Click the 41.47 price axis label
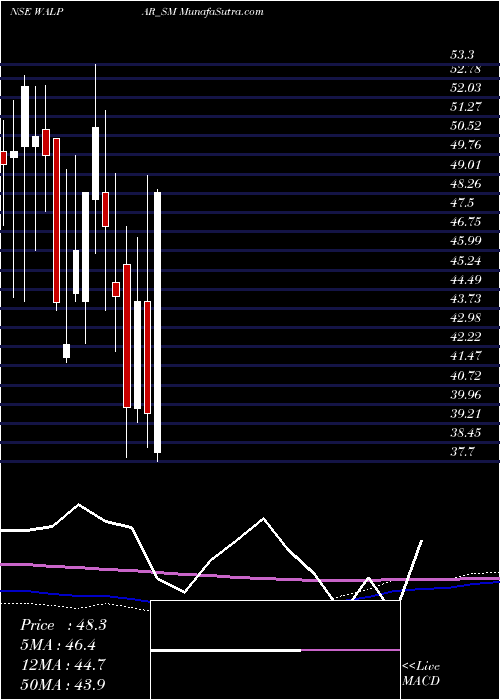This screenshot has width=500, height=700. click(465, 356)
